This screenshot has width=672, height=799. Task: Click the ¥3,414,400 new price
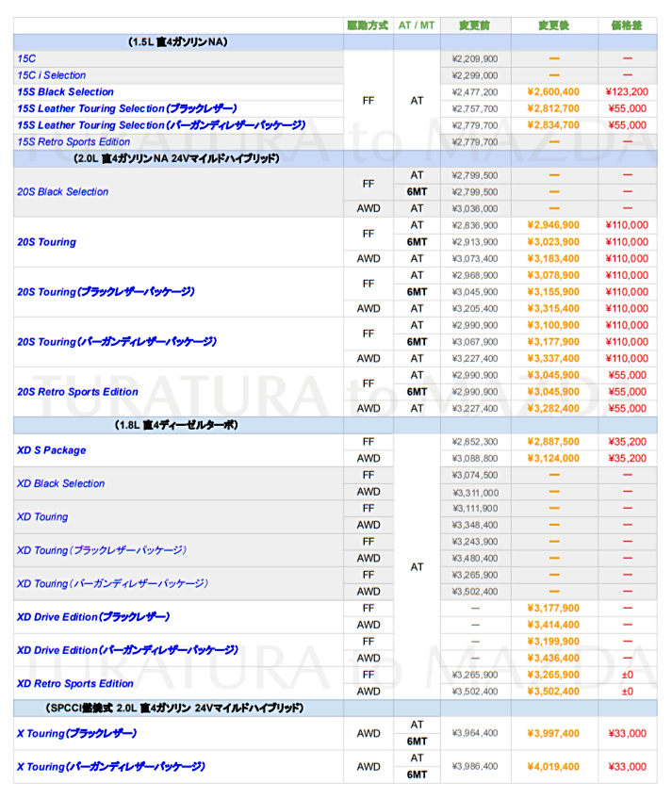tap(553, 626)
